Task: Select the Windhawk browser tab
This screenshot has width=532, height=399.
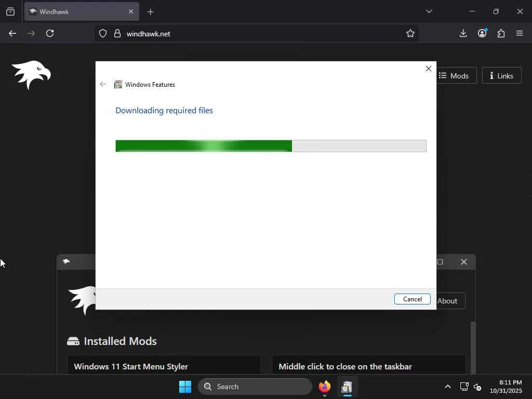Action: 82,12
